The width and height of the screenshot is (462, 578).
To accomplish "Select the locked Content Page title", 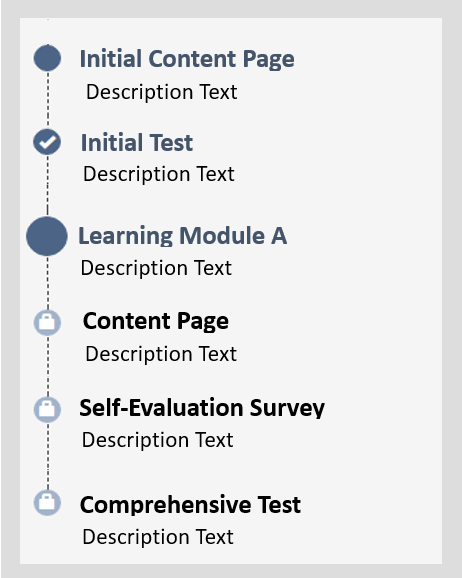I will pos(156,321).
